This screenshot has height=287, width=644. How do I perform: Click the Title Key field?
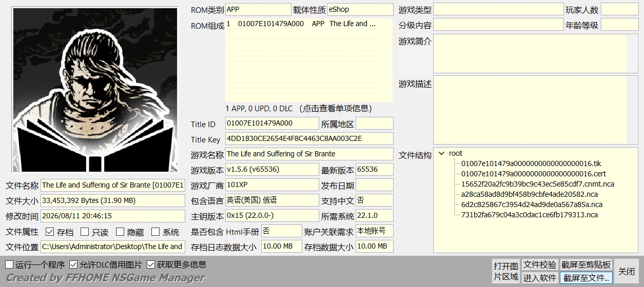coord(309,139)
